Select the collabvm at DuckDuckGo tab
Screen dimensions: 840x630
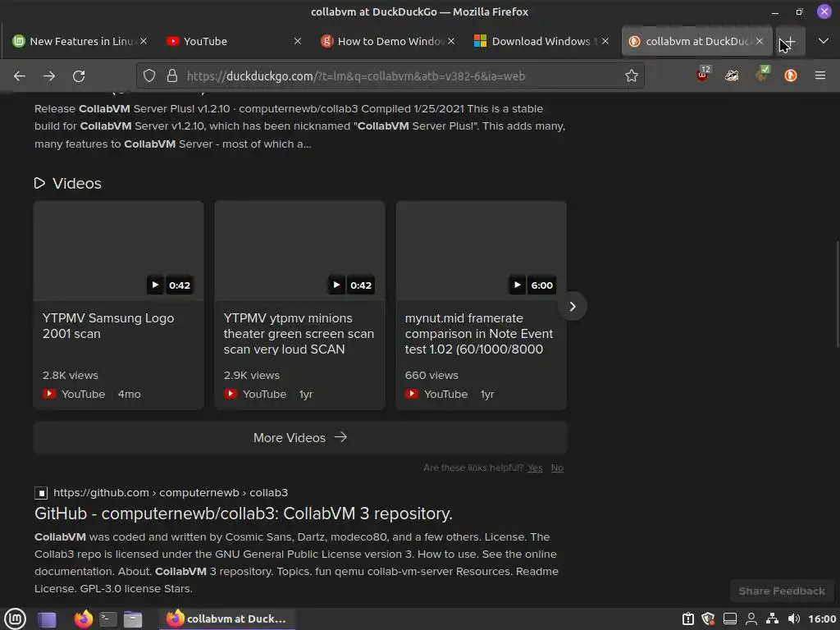pyautogui.click(x=696, y=41)
